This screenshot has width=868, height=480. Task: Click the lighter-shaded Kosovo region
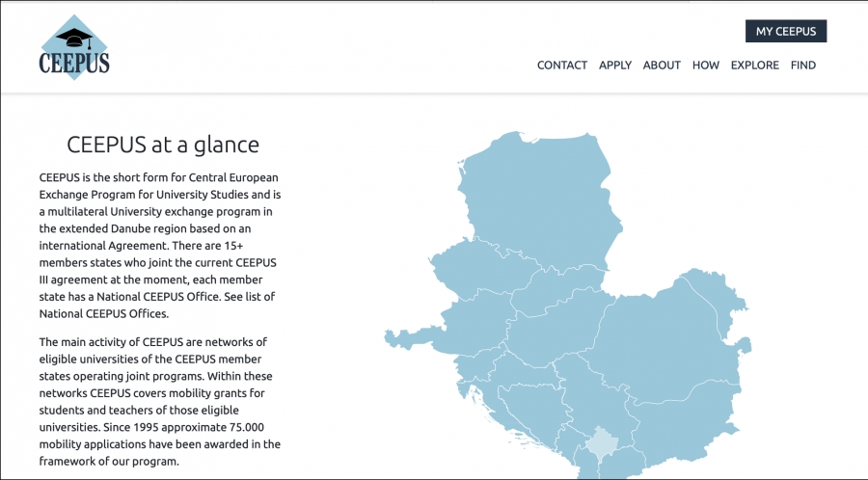point(602,441)
